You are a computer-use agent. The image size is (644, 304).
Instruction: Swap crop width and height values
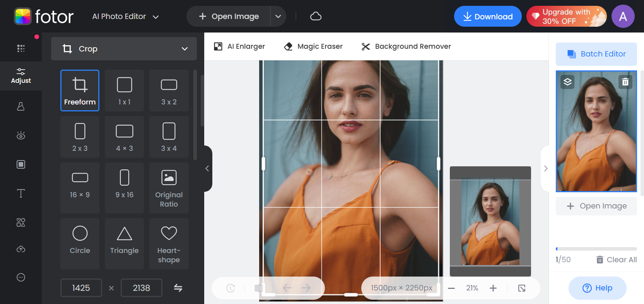178,288
